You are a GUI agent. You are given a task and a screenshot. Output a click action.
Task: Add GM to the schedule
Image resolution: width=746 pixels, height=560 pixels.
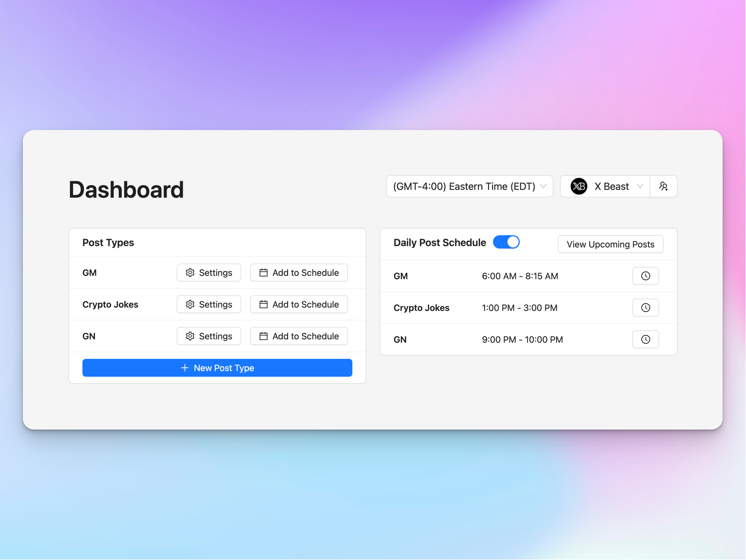(x=299, y=272)
